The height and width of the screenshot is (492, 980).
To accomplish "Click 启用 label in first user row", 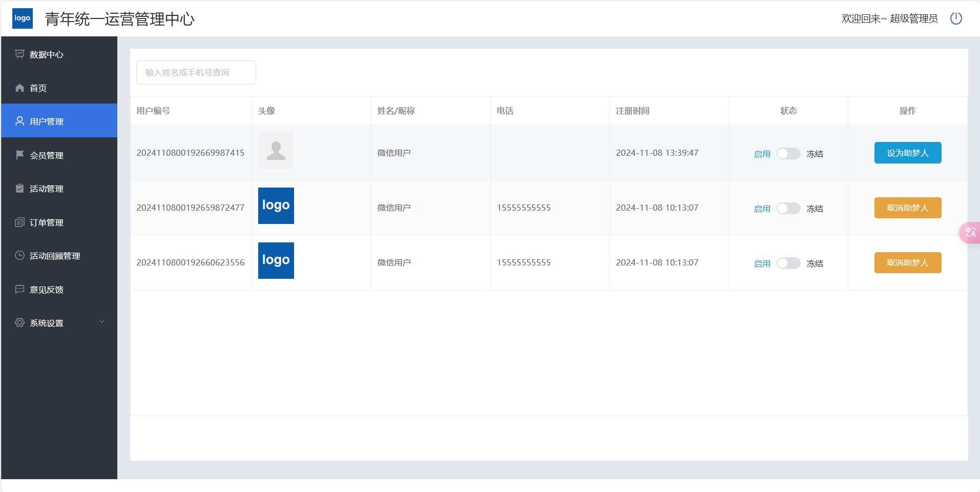I will coord(762,154).
